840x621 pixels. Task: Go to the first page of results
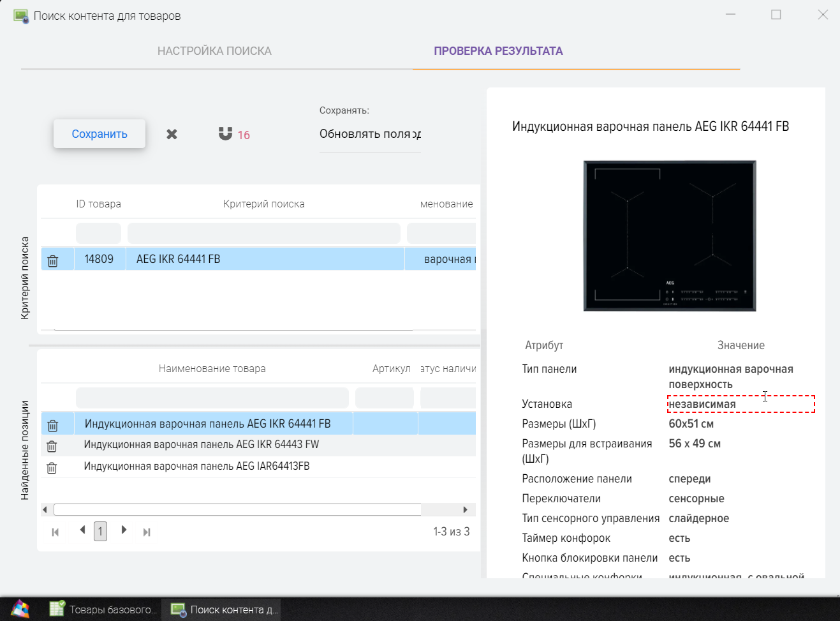coord(55,532)
